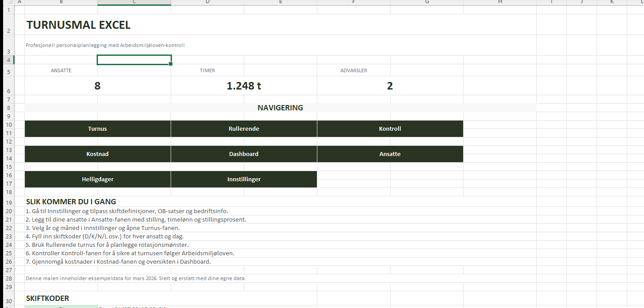
Task: Open the Kostnad navigation button
Action: (x=98, y=154)
